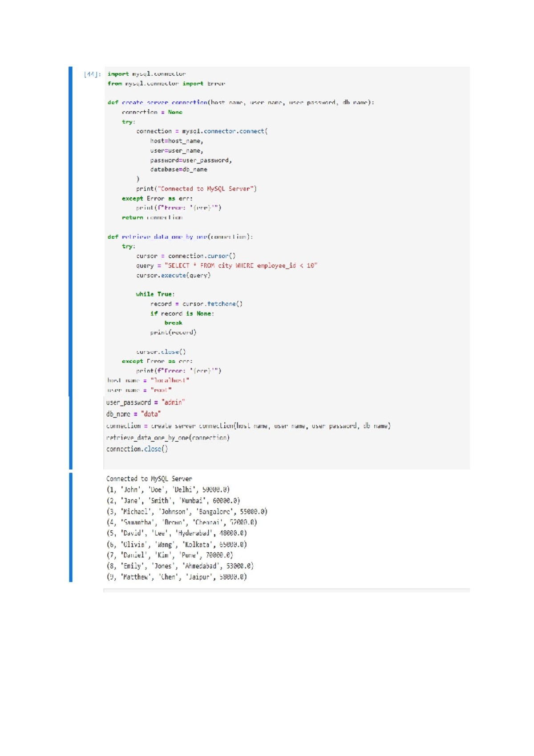Select the "host=host_name," argument
The image size is (534, 756).
pos(177,141)
